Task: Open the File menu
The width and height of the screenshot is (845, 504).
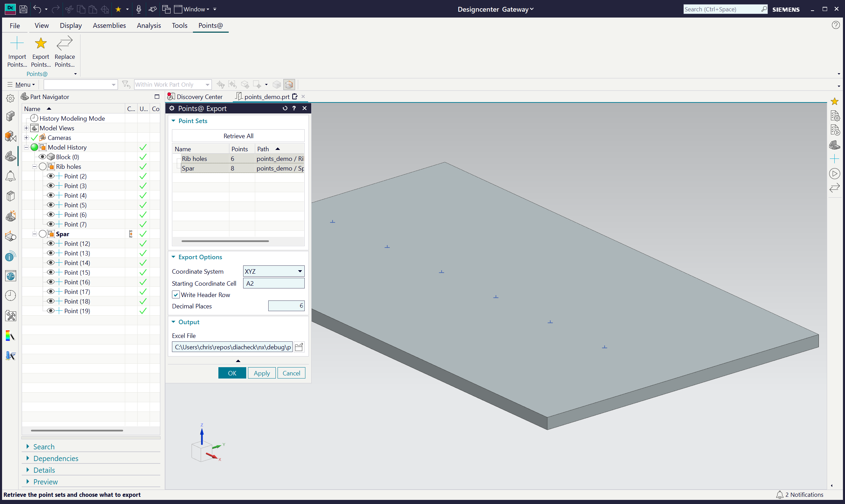Action: point(15,25)
